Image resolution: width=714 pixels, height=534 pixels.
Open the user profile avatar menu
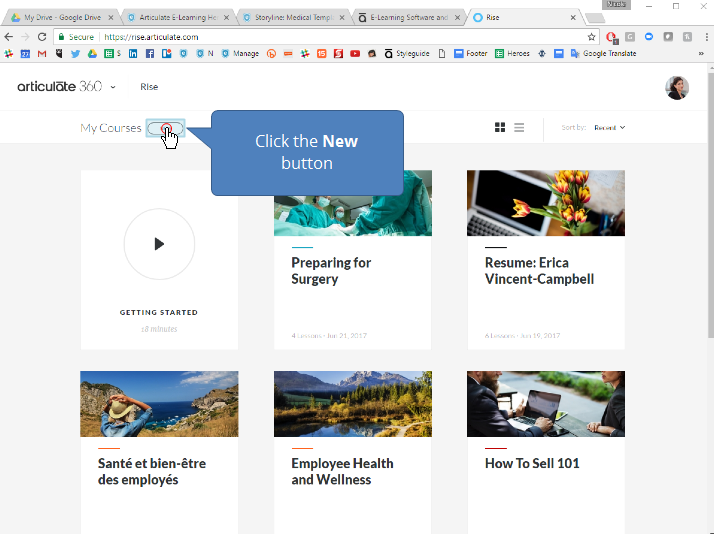[x=677, y=87]
